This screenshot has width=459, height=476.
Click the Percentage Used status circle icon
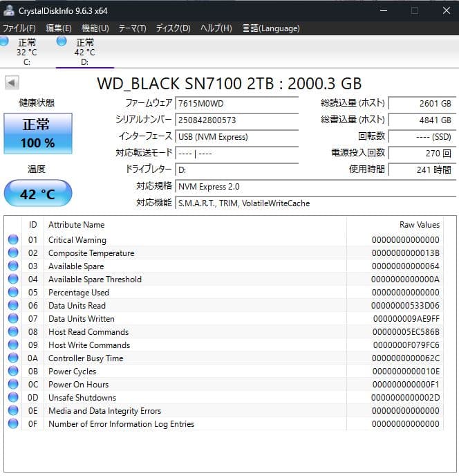coord(13,292)
